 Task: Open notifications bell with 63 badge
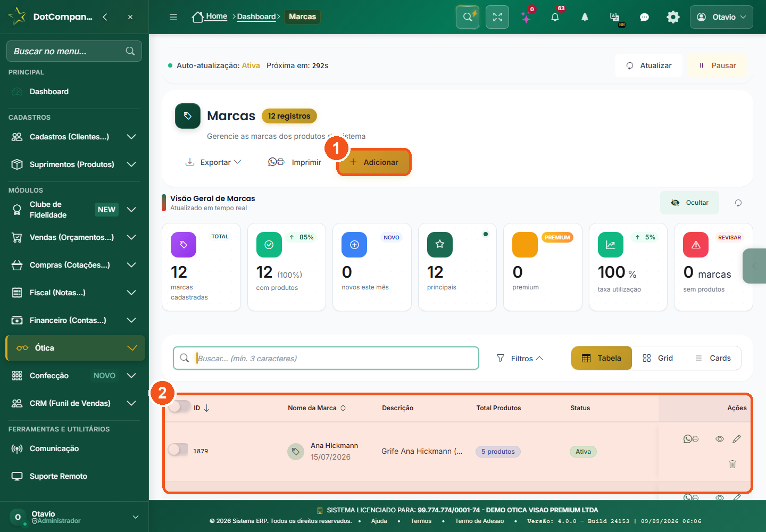[x=555, y=17]
